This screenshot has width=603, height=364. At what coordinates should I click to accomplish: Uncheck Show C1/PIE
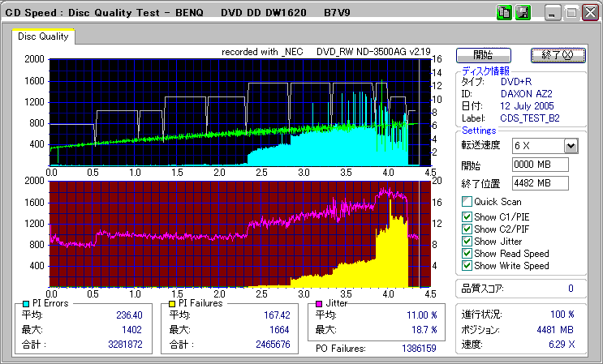(467, 216)
